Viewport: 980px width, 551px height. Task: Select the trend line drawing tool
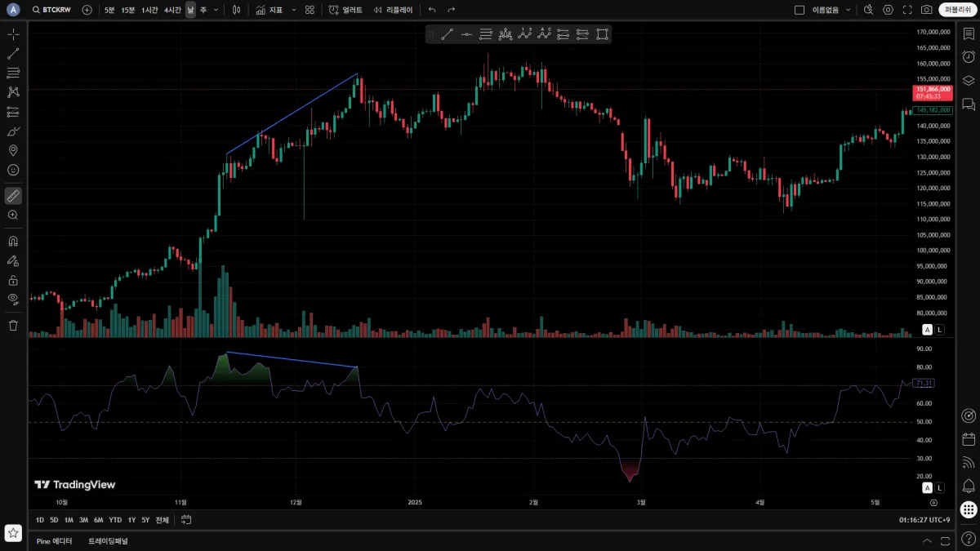pos(13,53)
